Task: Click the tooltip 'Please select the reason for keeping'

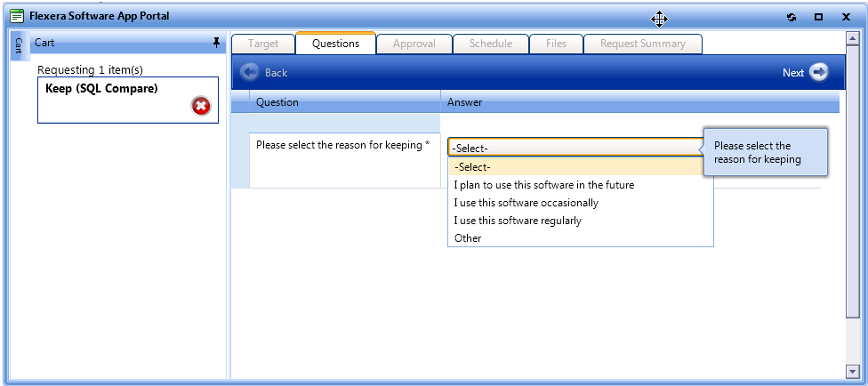Action: pyautogui.click(x=766, y=152)
